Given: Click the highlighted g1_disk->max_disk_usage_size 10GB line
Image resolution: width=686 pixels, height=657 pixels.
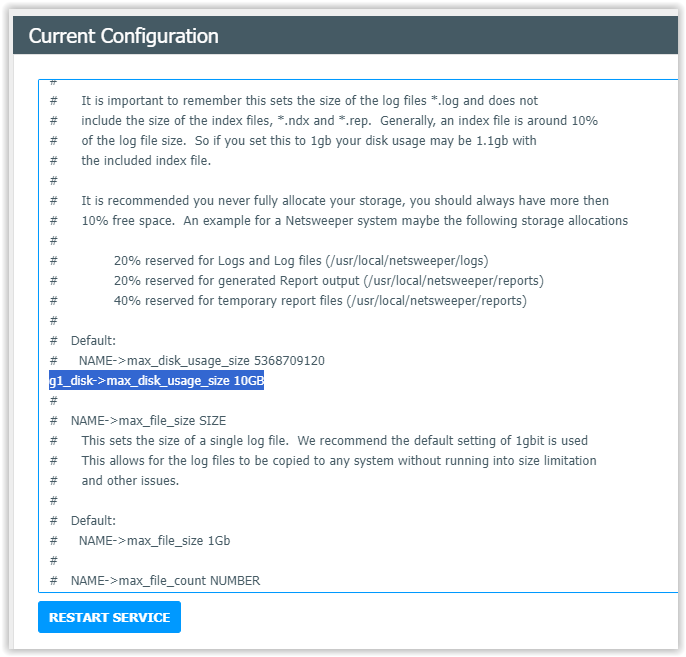Looking at the screenshot, I should 156,381.
